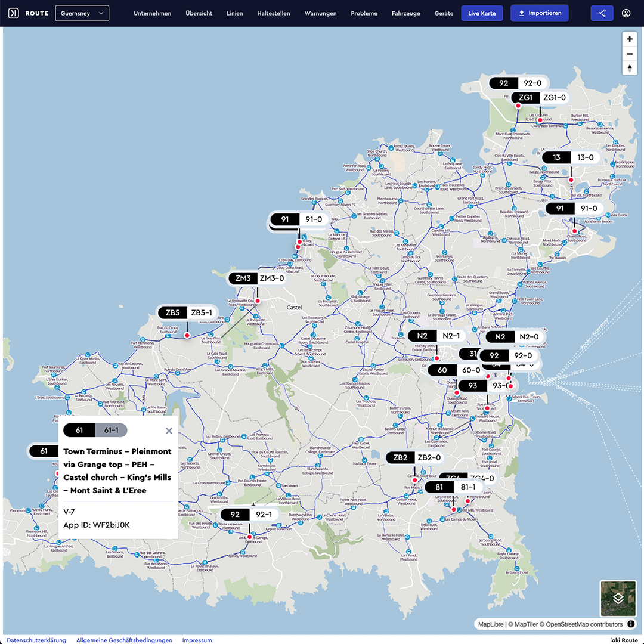The image size is (644, 644).
Task: Go to the Haltestellen tab
Action: click(274, 13)
